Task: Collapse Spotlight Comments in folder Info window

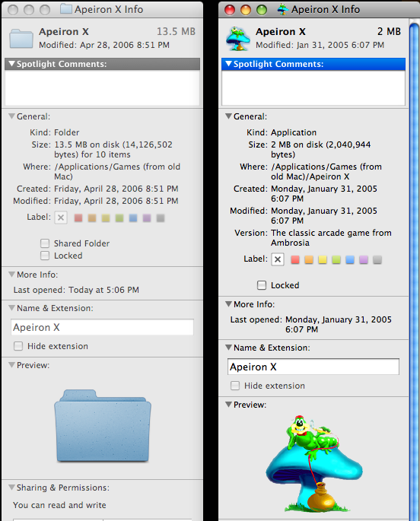Action: (x=11, y=63)
